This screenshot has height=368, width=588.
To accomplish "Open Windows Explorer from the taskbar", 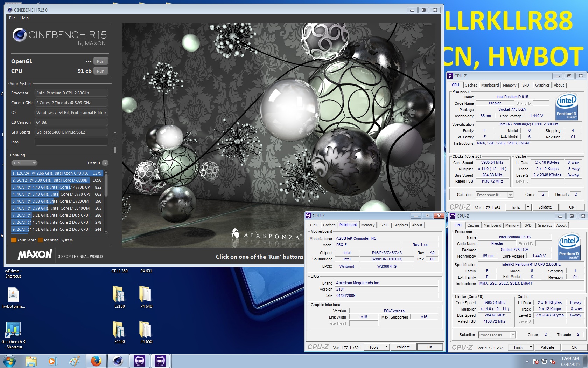I will click(x=31, y=361).
